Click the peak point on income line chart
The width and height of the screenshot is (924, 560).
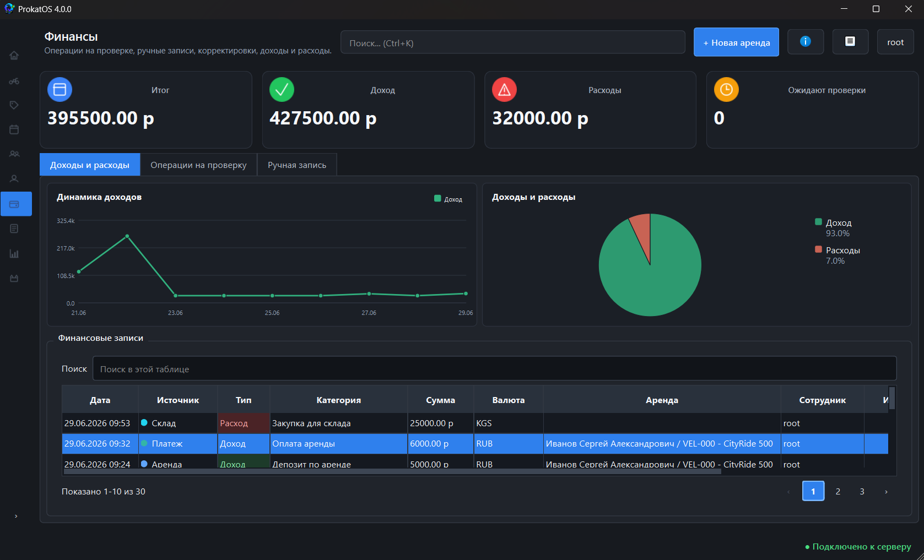click(127, 236)
